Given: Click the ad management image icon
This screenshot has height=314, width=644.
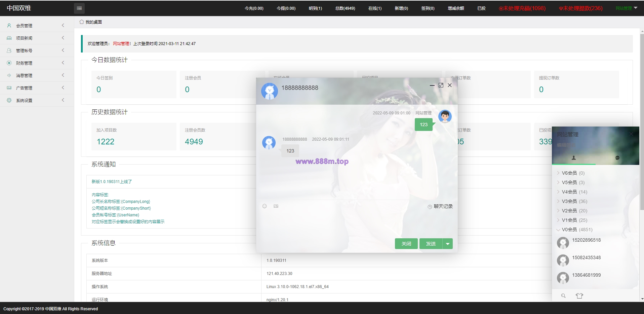Looking at the screenshot, I should coord(9,88).
